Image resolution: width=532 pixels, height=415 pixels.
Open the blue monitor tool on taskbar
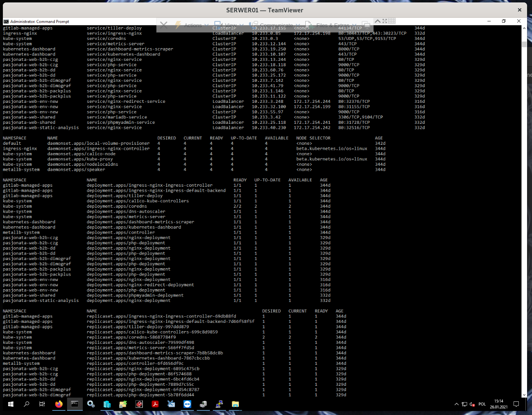(x=171, y=404)
